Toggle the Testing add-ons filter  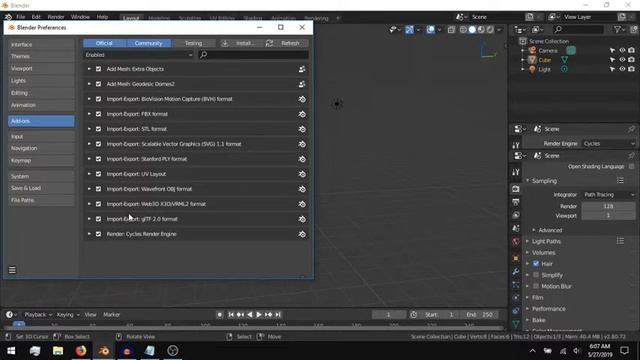(x=193, y=43)
